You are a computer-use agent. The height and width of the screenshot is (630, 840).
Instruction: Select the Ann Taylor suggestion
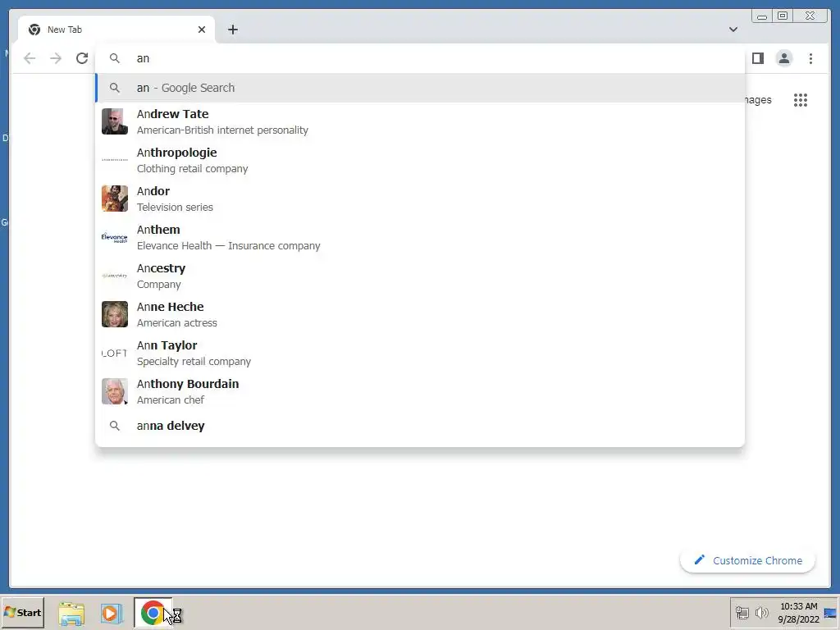pyautogui.click(x=420, y=353)
